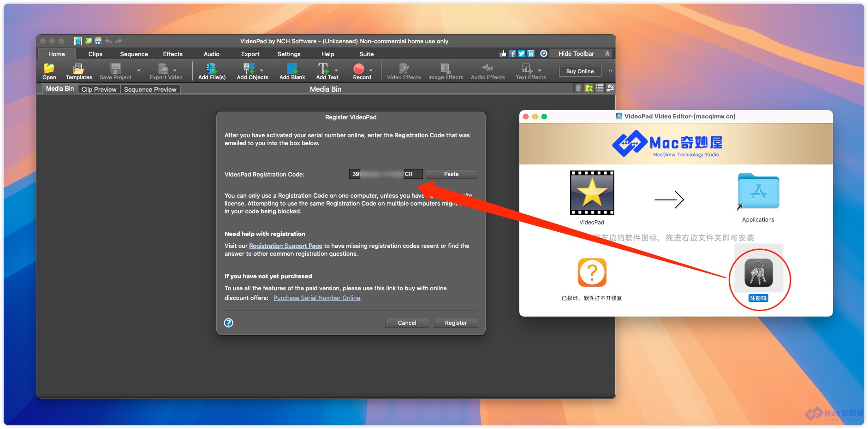Click the Media Bin trash delete icon

[x=578, y=88]
